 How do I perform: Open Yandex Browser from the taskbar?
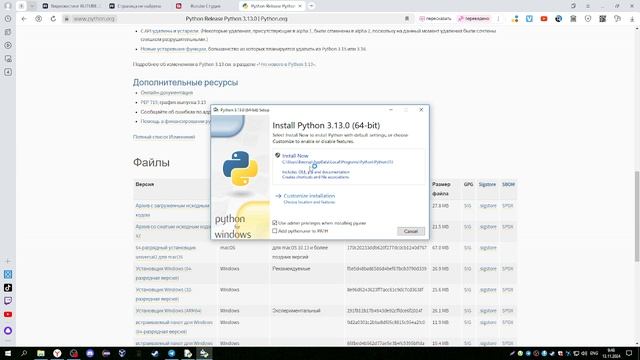(57, 353)
